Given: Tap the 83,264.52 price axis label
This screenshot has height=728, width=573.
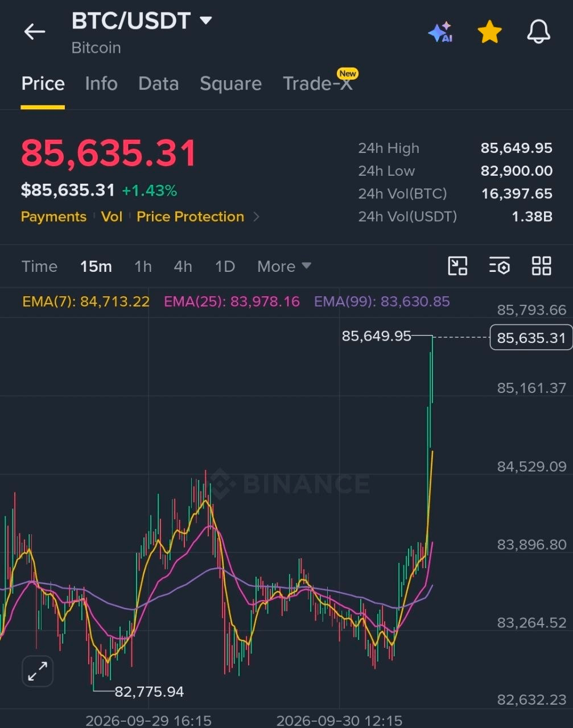Looking at the screenshot, I should point(531,623).
